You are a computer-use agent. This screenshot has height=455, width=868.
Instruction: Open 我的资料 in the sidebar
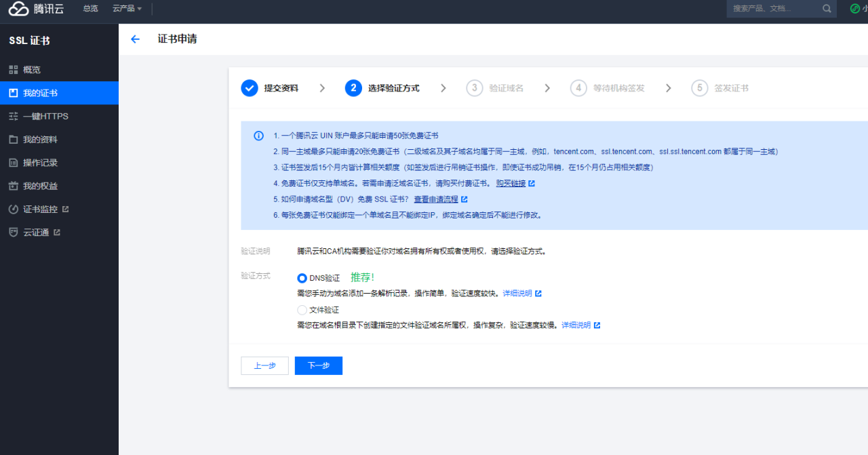pyautogui.click(x=40, y=140)
